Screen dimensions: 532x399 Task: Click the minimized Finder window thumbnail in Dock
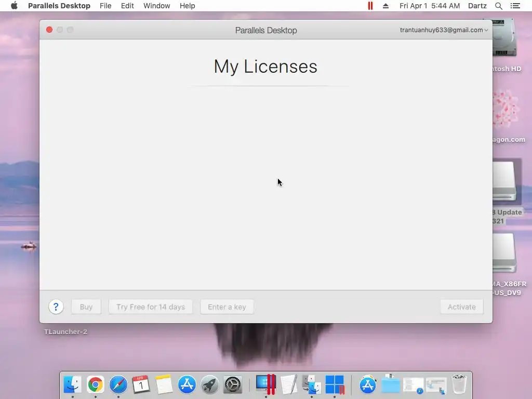(436, 386)
